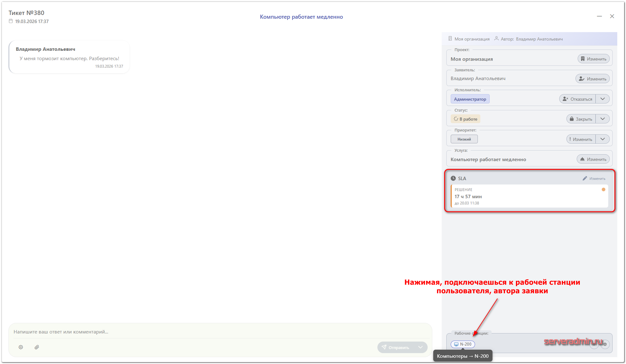Click Изменить button for Проект
The height and width of the screenshot is (364, 626).
tap(594, 59)
